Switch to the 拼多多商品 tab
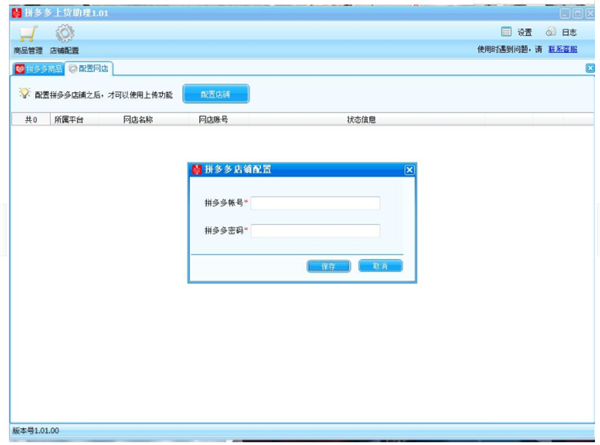This screenshot has height=445, width=600. click(38, 69)
